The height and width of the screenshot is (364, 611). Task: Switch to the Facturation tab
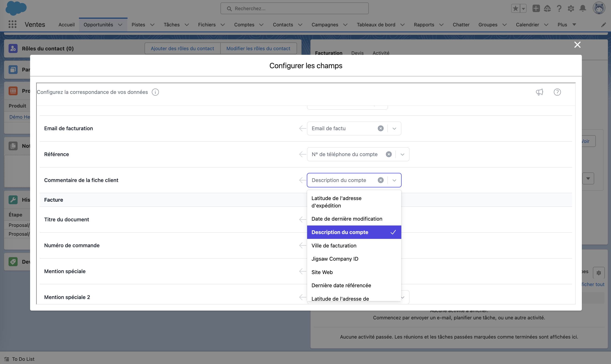pyautogui.click(x=328, y=53)
